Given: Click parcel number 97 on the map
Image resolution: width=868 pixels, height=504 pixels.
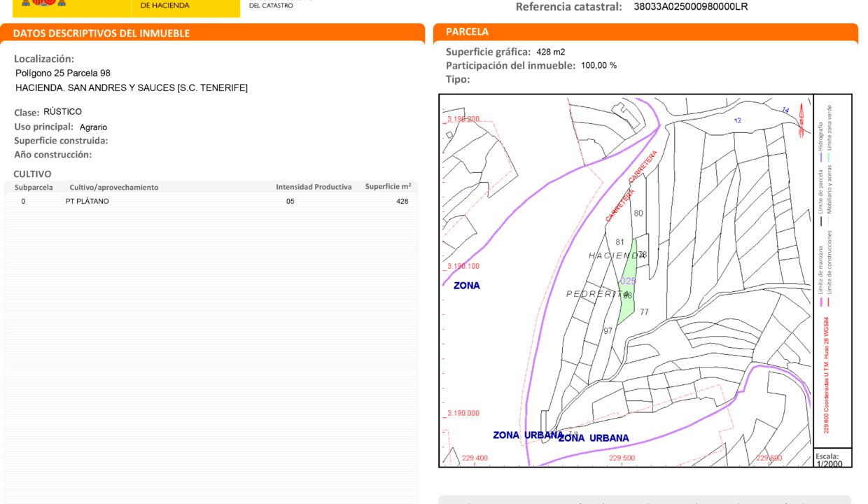Looking at the screenshot, I should [608, 330].
